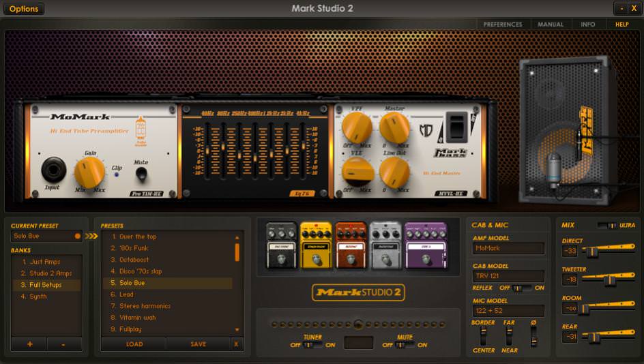Open the INFO tab
The width and height of the screenshot is (644, 364).
tap(588, 25)
